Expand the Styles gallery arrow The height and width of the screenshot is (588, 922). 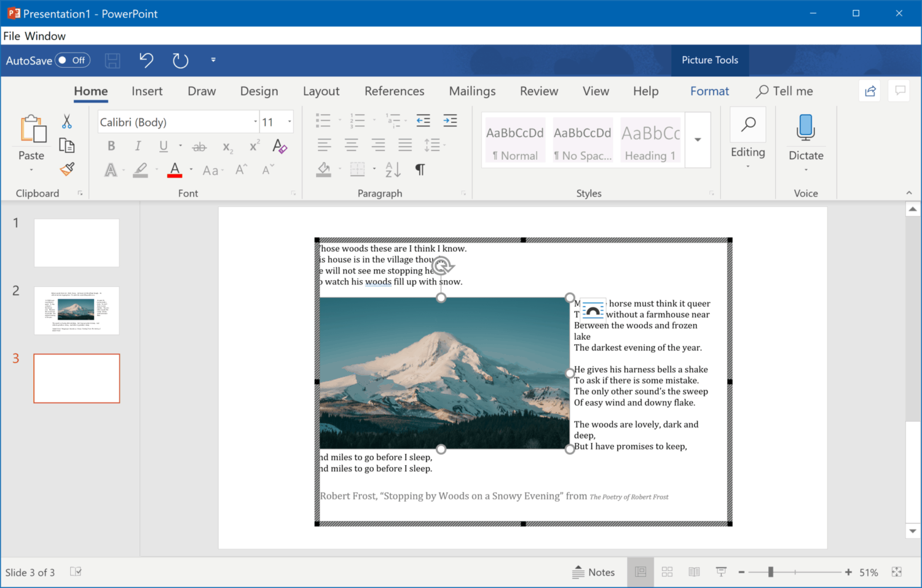pyautogui.click(x=698, y=139)
